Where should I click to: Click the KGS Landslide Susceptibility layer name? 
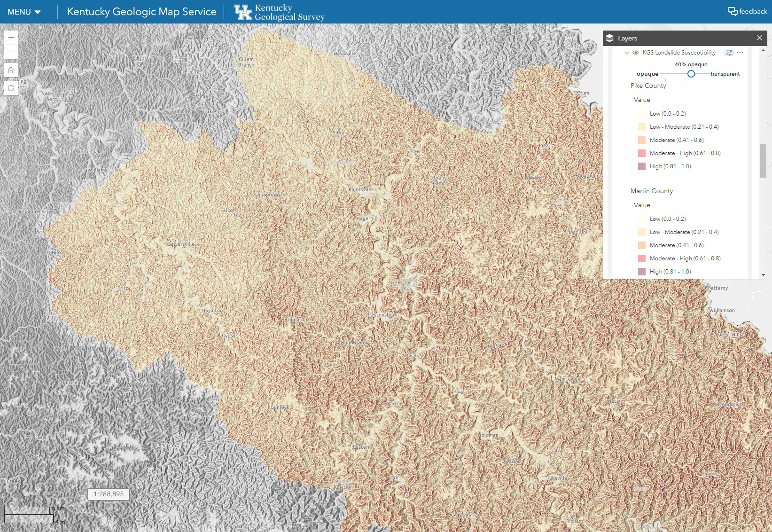679,53
